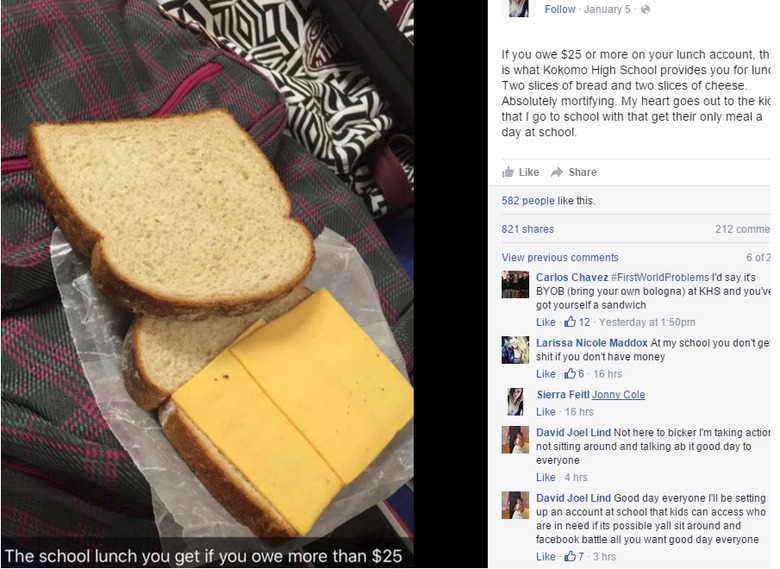Click the #FirstWorldProblems hashtag
The image size is (780, 569).
(660, 277)
